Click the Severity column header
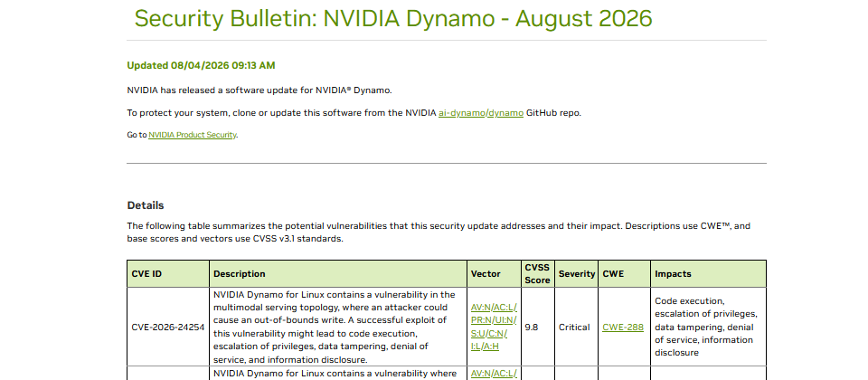 [576, 273]
